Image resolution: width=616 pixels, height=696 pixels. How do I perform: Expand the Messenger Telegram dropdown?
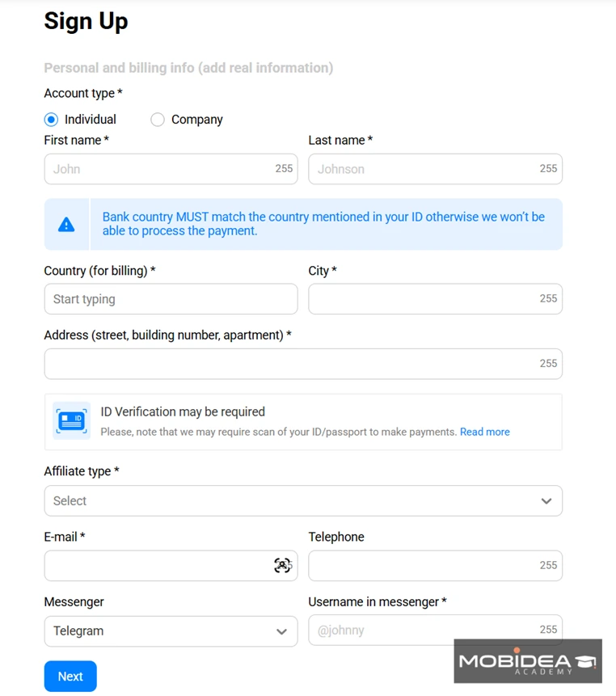coord(171,631)
